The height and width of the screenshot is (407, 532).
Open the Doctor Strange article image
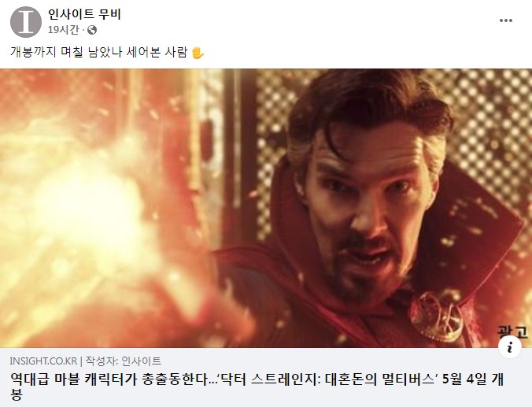click(x=266, y=208)
